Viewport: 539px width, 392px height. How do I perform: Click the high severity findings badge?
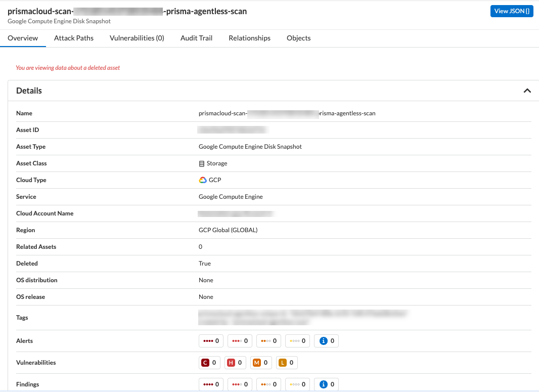tap(240, 384)
